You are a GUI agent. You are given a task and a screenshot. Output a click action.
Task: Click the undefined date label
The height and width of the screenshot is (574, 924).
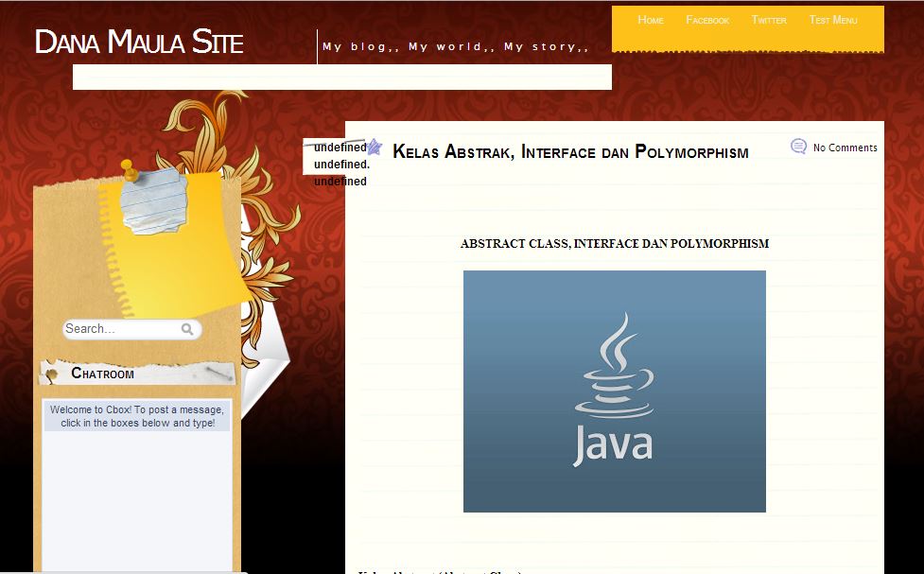(341, 164)
